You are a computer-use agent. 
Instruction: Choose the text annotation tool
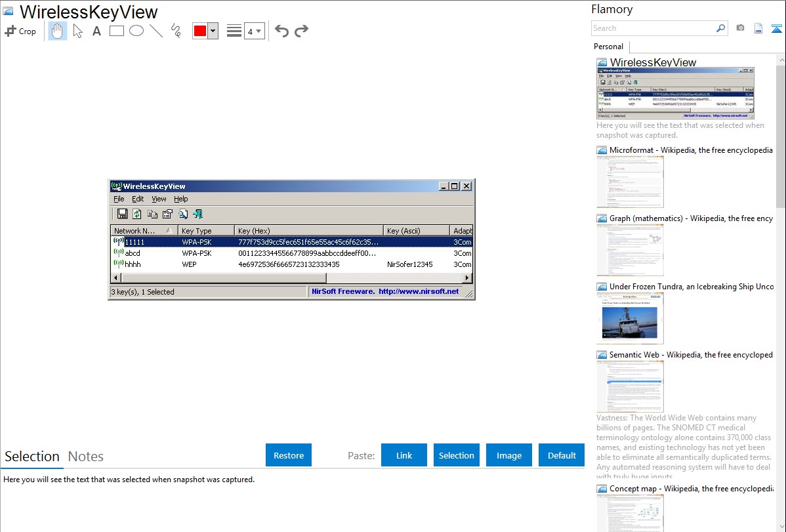(96, 31)
